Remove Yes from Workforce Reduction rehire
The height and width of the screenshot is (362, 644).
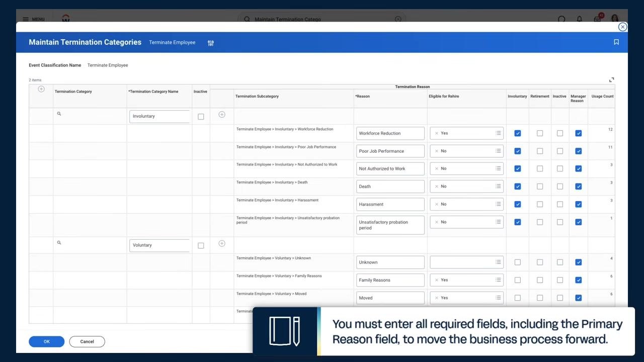pyautogui.click(x=437, y=133)
